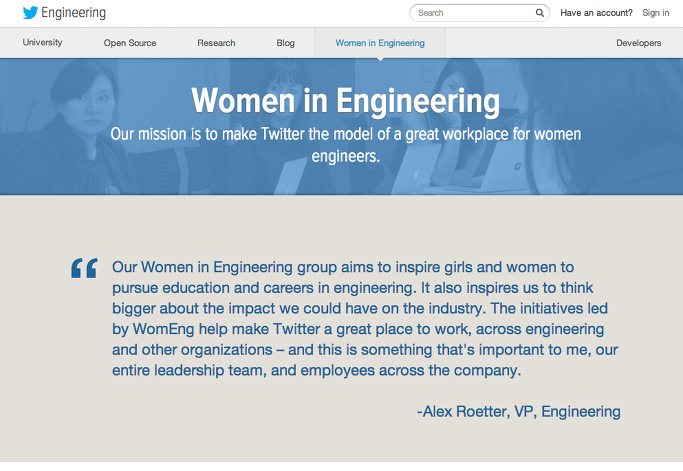Click the magnifying glass search icon
This screenshot has height=471, width=683.
[x=540, y=13]
